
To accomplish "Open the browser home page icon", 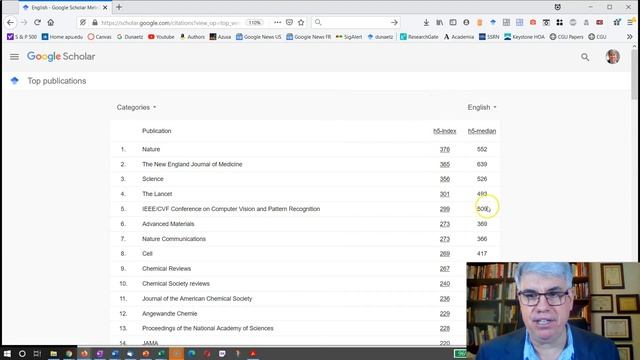I will 51,22.
